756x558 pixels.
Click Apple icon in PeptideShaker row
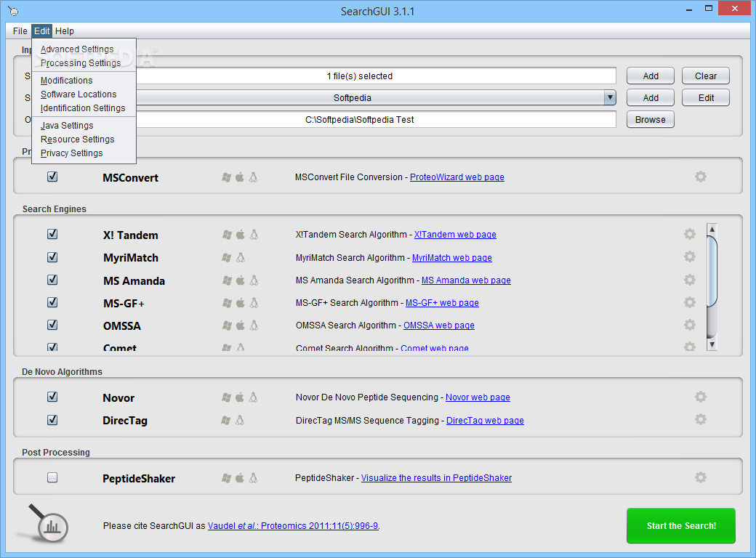tap(240, 478)
